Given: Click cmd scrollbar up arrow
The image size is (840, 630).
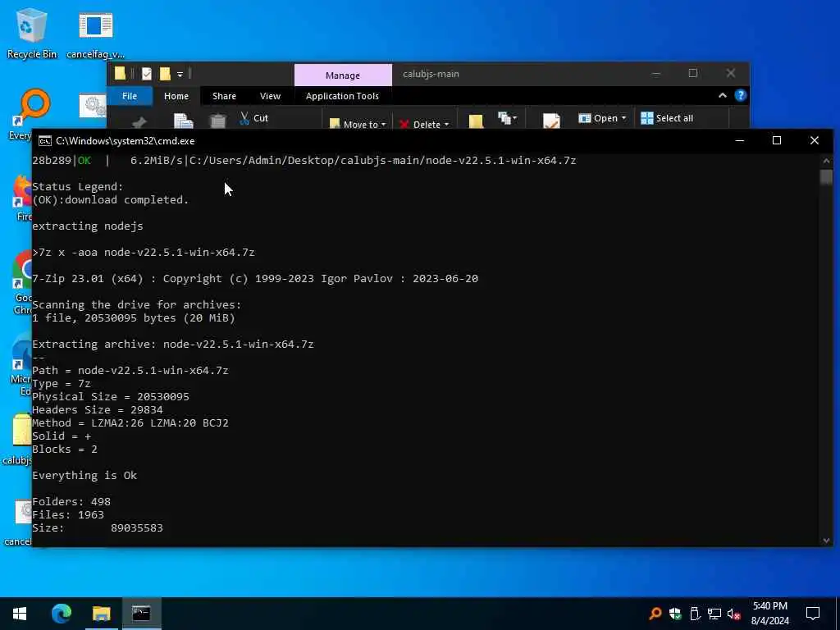Looking at the screenshot, I should tap(826, 161).
